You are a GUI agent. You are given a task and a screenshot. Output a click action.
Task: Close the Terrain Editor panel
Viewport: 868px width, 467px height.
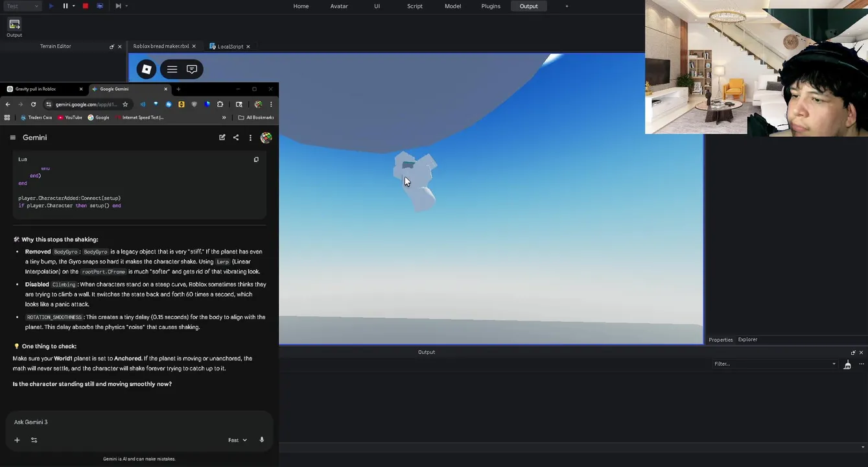point(120,47)
